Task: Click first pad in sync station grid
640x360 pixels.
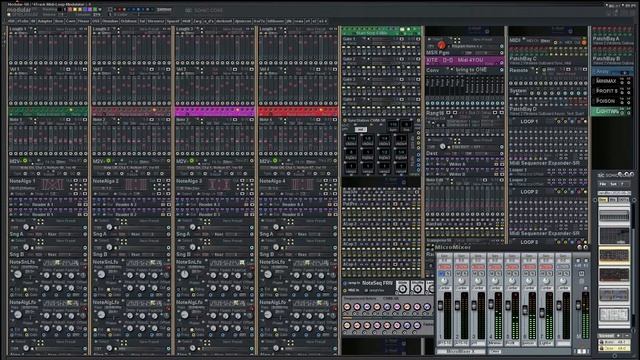Action: 351,140
